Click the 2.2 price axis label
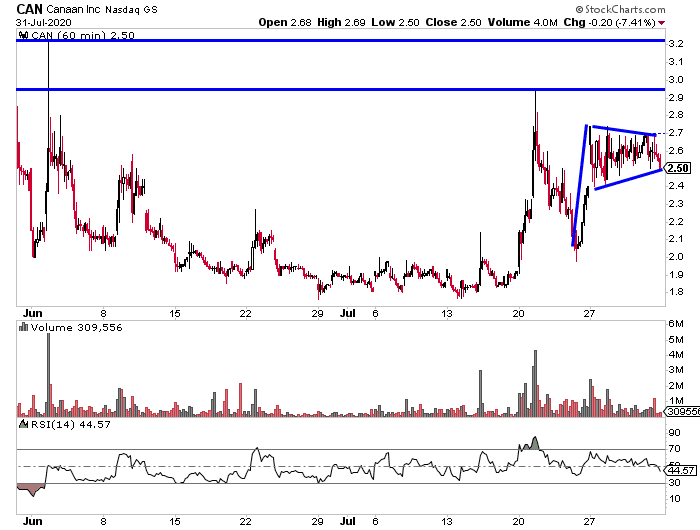Viewport: 700px width, 530px height. (x=676, y=221)
